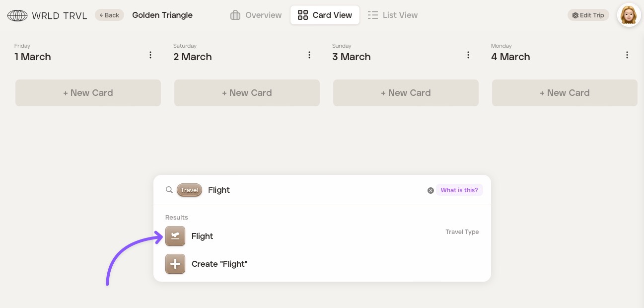The image size is (644, 308).
Task: Click the Travel tag in search bar
Action: [x=189, y=190]
